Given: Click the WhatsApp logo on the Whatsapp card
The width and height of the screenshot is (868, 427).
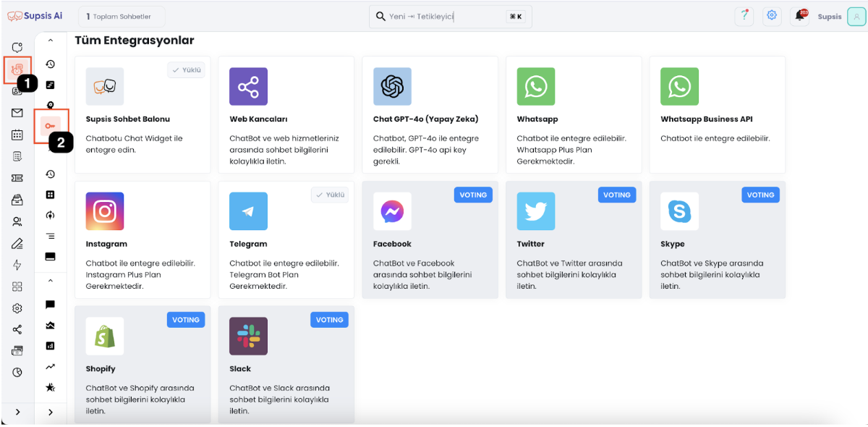Looking at the screenshot, I should (536, 87).
